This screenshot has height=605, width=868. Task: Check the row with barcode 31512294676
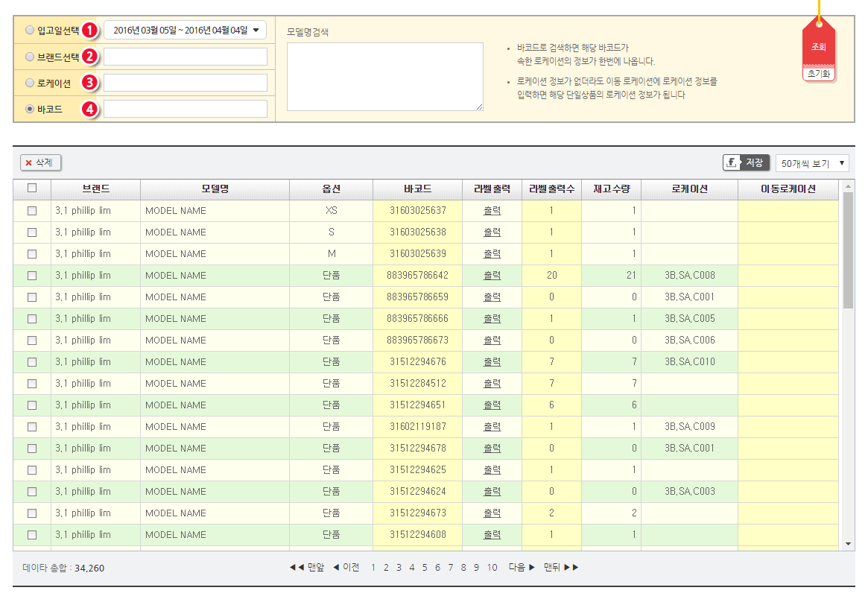(32, 362)
